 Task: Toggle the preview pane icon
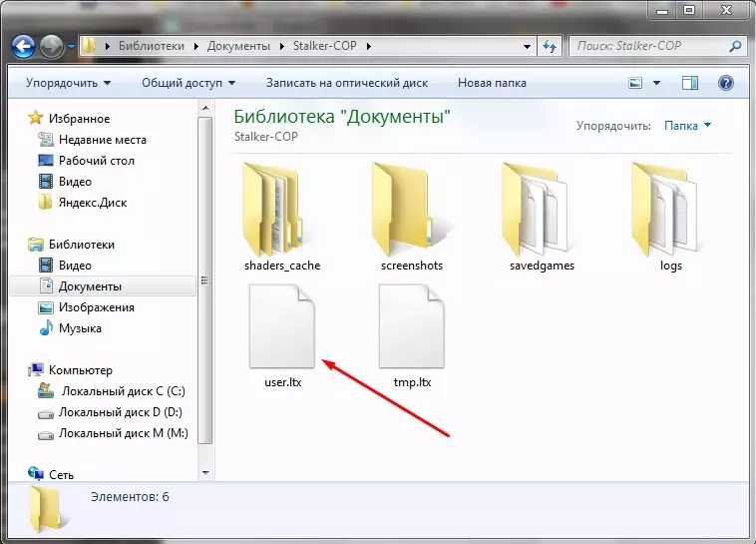point(690,83)
